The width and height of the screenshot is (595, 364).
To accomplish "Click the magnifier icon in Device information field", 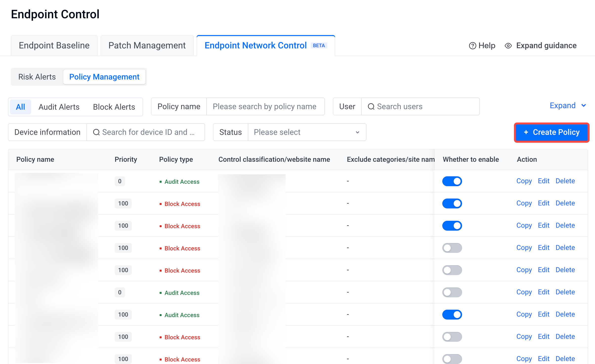I will click(96, 132).
